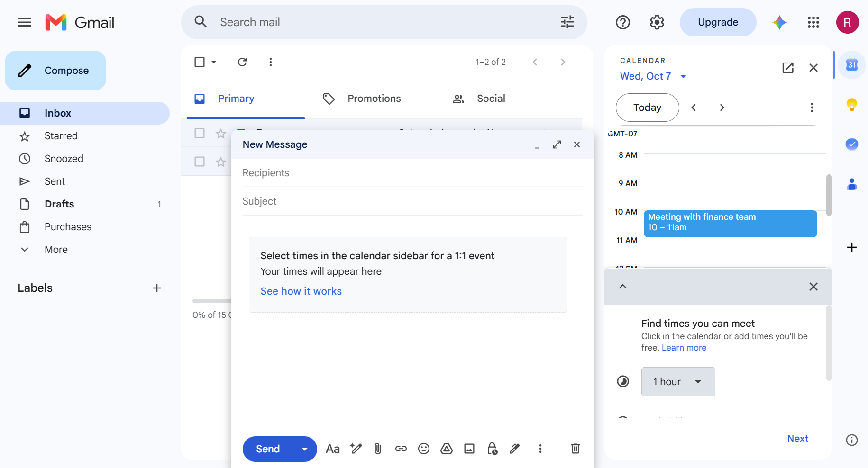Select the second email checkbox
The height and width of the screenshot is (468, 868).
[x=200, y=162]
